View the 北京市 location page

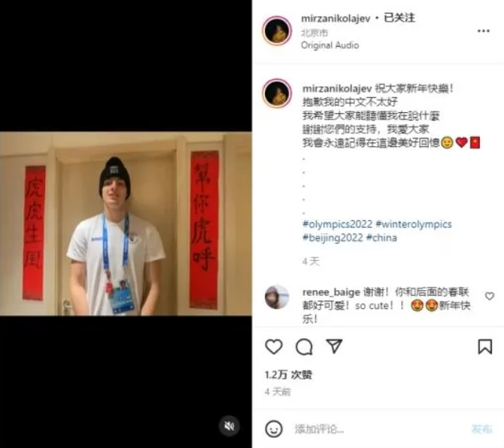tap(314, 32)
